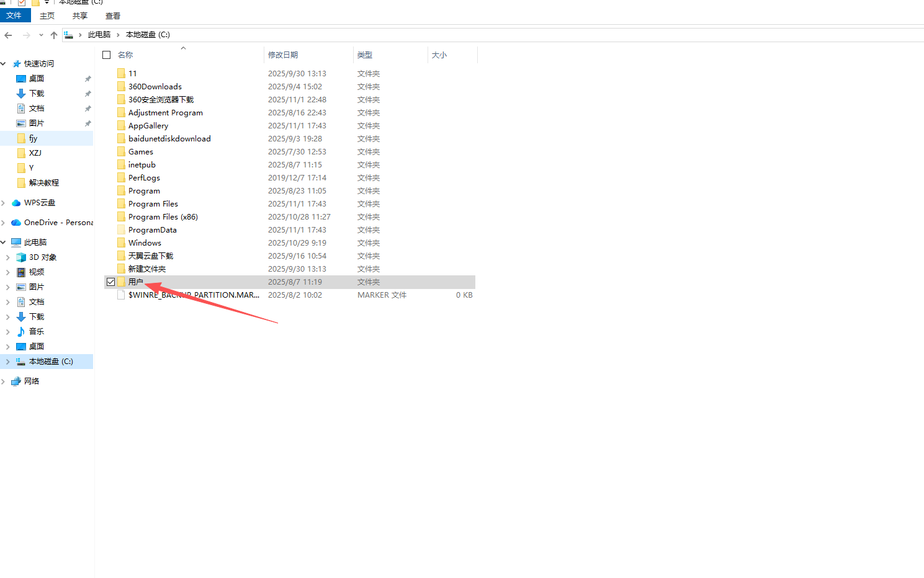The height and width of the screenshot is (578, 924).
Task: Click the back navigation arrow
Action: [x=8, y=35]
